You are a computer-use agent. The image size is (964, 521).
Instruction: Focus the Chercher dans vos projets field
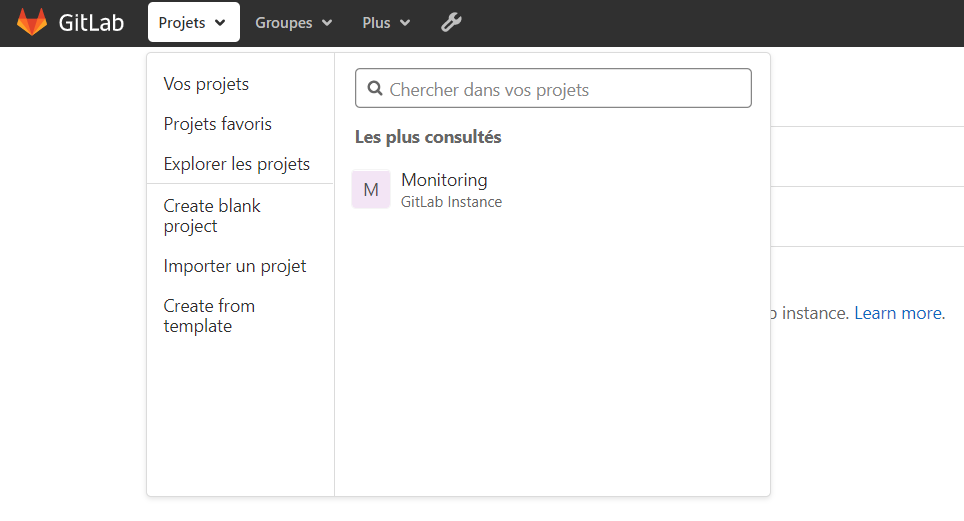pyautogui.click(x=565, y=89)
